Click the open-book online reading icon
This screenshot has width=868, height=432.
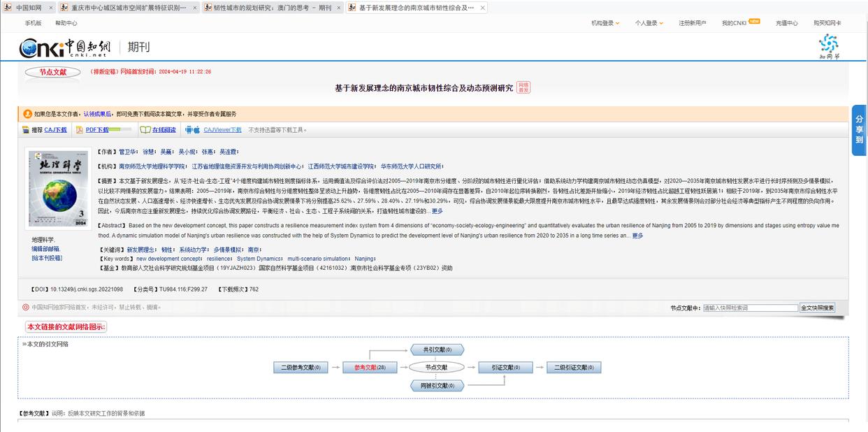(145, 130)
